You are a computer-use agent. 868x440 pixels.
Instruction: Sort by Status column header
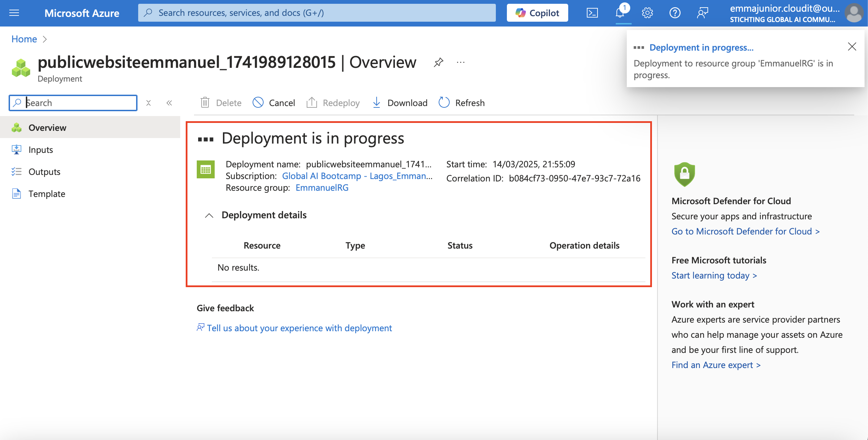point(460,245)
